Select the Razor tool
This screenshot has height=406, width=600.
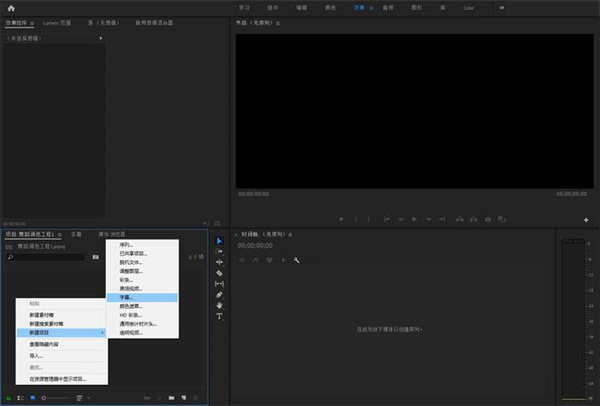[x=219, y=272]
